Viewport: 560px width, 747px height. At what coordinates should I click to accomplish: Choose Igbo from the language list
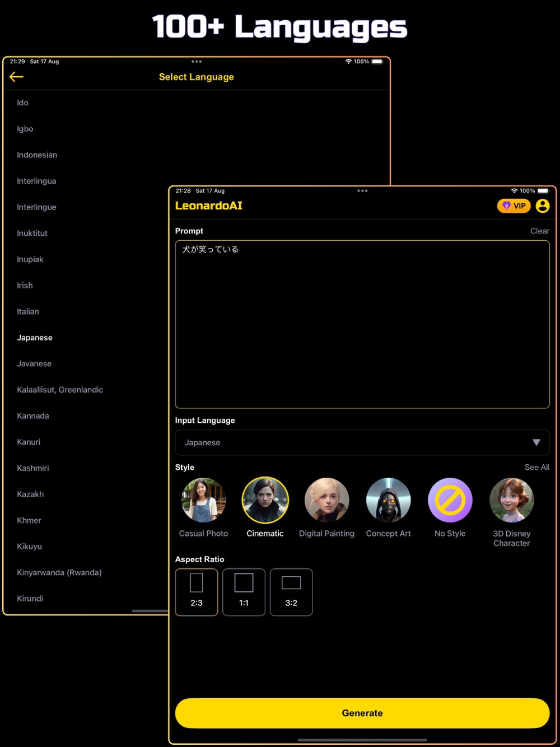25,129
